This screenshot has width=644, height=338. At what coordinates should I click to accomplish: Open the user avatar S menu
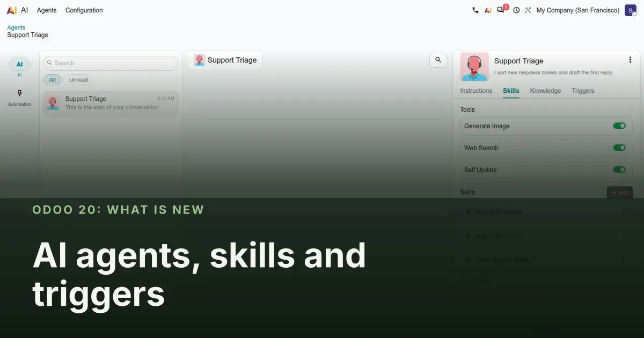click(x=631, y=10)
